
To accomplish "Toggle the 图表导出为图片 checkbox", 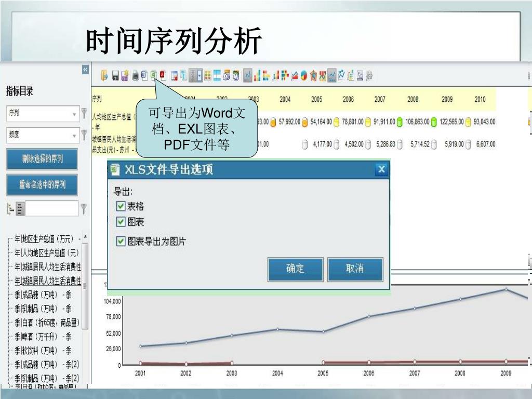I will 121,242.
